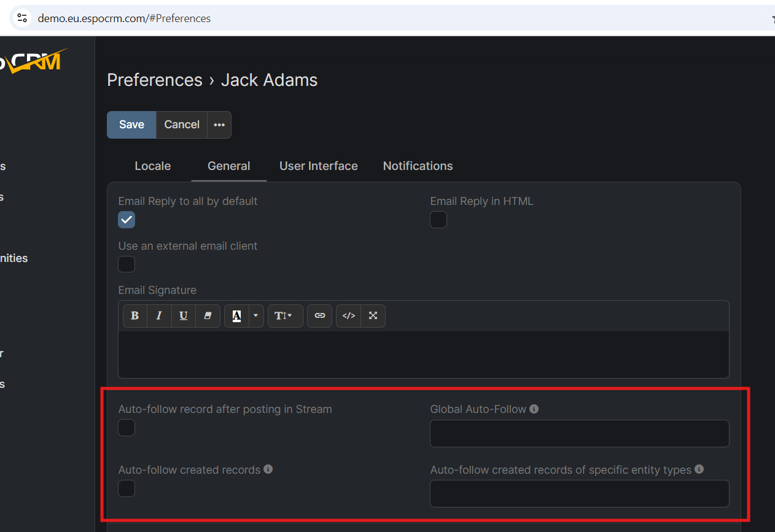
Task: Click the underline formatting icon
Action: [183, 316]
